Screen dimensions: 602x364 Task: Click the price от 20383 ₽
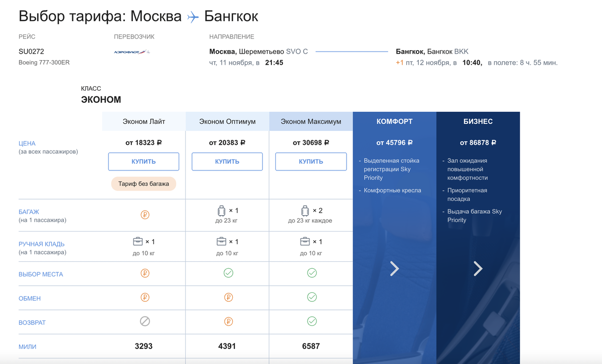227,142
